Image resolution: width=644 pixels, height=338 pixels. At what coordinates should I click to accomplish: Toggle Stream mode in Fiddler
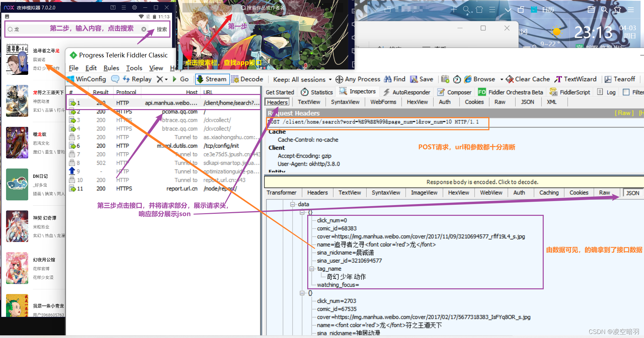(212, 79)
